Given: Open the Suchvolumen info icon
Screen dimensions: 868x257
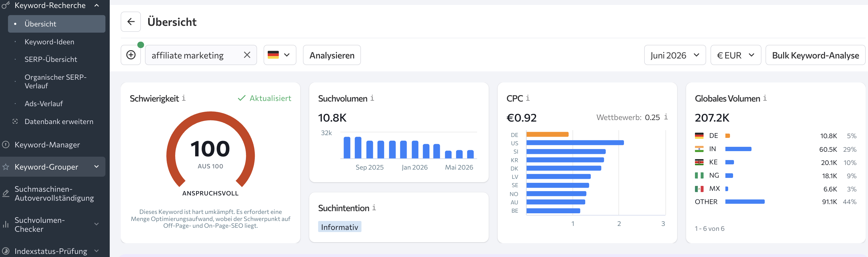Looking at the screenshot, I should 372,98.
